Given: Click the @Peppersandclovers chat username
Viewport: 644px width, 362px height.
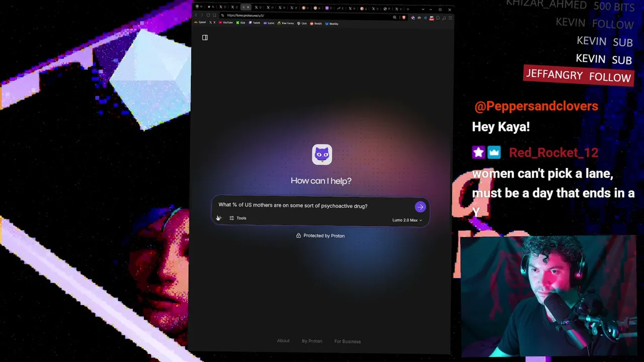Looking at the screenshot, I should coord(536,106).
